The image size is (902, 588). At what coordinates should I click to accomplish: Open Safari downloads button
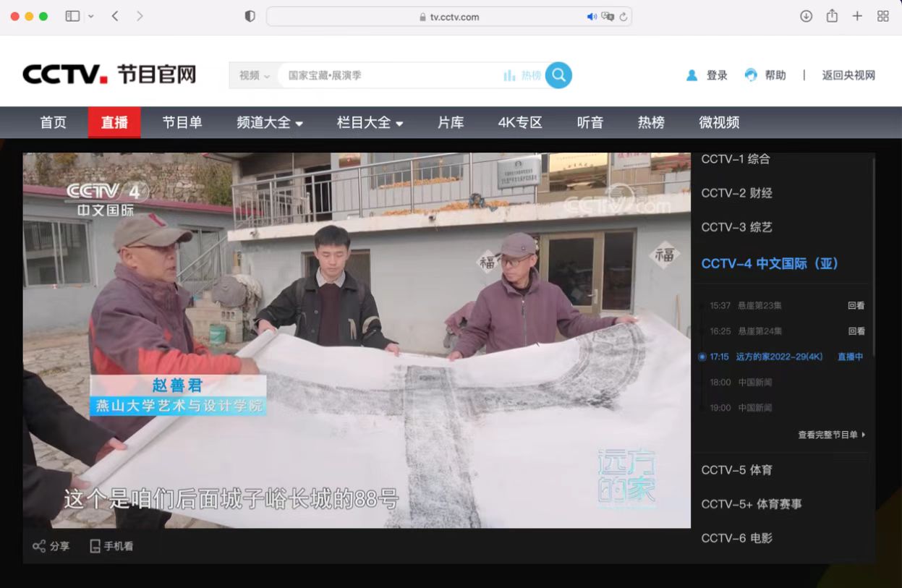(x=806, y=17)
